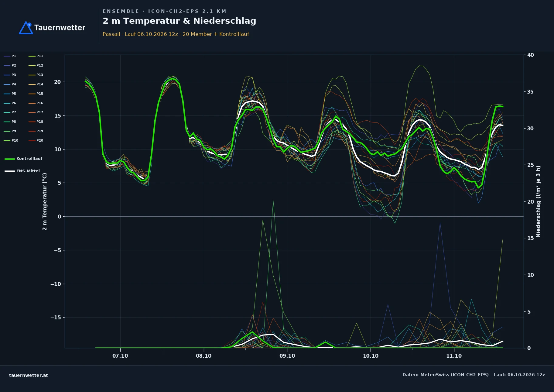Click the 07.10 date axis label

[x=120, y=356]
